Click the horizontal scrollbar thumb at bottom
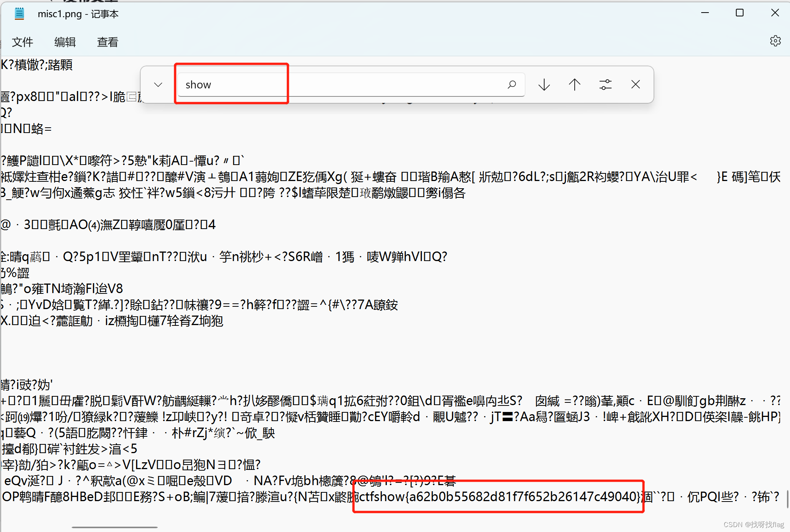This screenshot has width=790, height=532. pos(114,527)
